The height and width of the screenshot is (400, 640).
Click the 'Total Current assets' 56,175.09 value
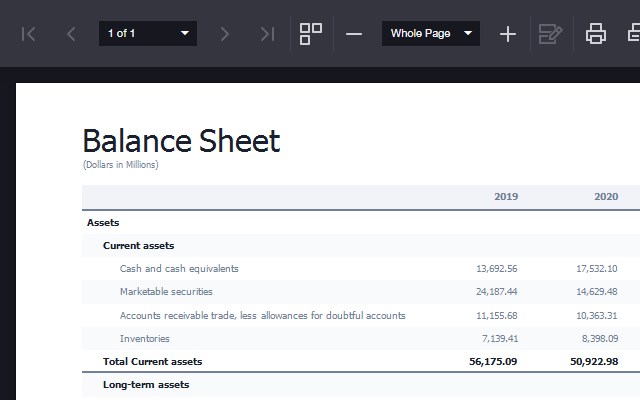coord(493,361)
